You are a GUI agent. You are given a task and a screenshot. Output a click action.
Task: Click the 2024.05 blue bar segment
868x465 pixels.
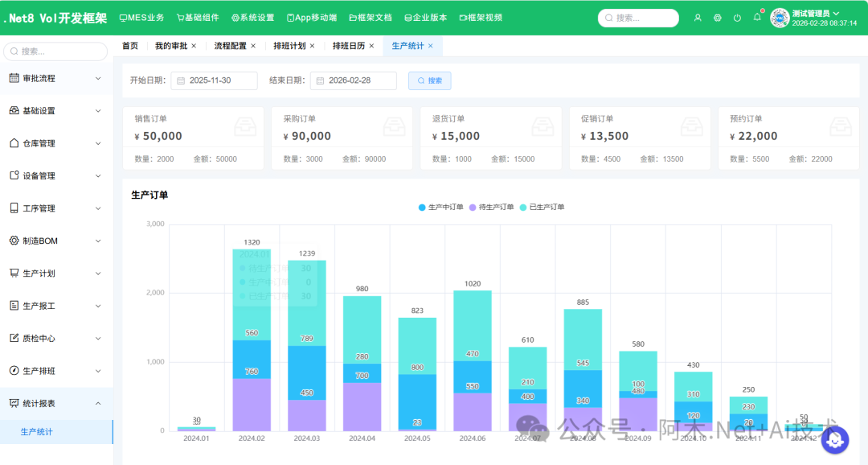point(417,401)
